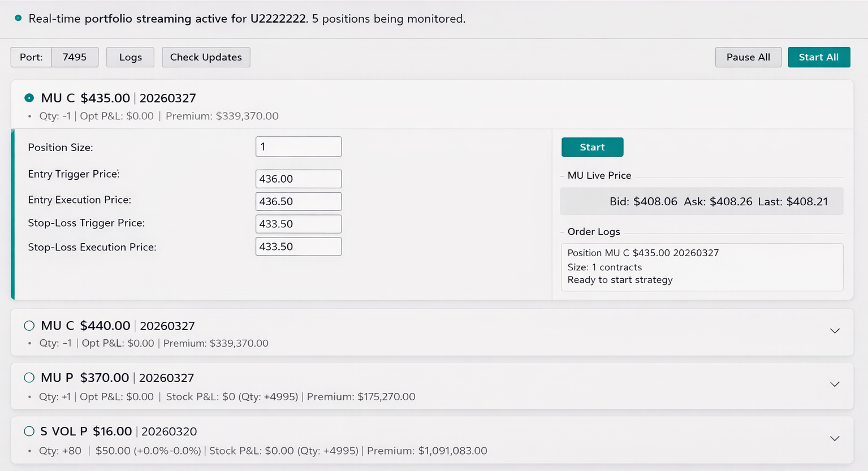This screenshot has width=868, height=471.
Task: Select the MU P $370.00 radio button
Action: (29, 378)
